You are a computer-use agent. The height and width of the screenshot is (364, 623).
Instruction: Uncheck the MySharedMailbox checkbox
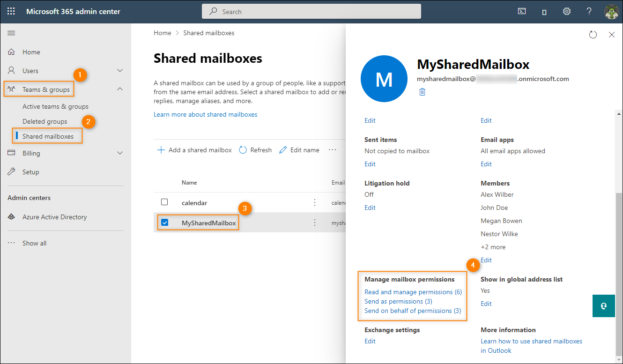[164, 223]
